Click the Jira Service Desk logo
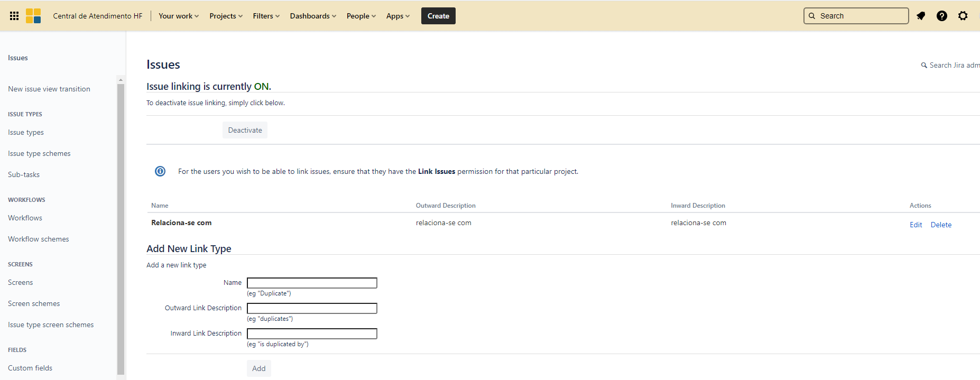 point(33,16)
